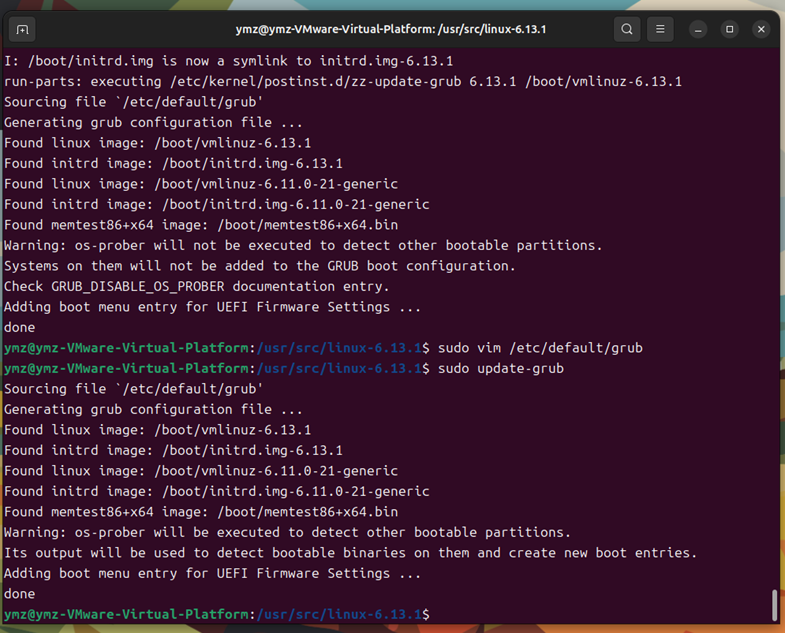Open the hamburger main menu
The height and width of the screenshot is (633, 785).
pos(660,29)
